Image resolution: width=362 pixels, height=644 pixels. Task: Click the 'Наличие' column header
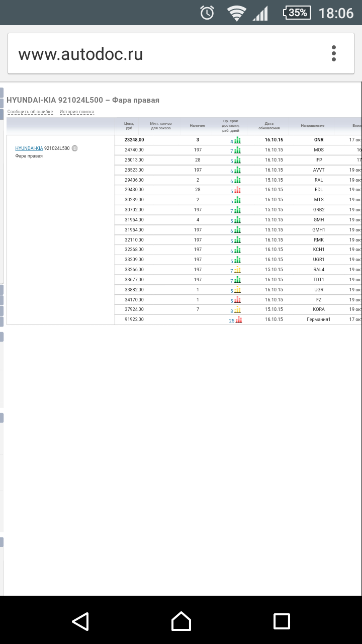click(x=198, y=125)
